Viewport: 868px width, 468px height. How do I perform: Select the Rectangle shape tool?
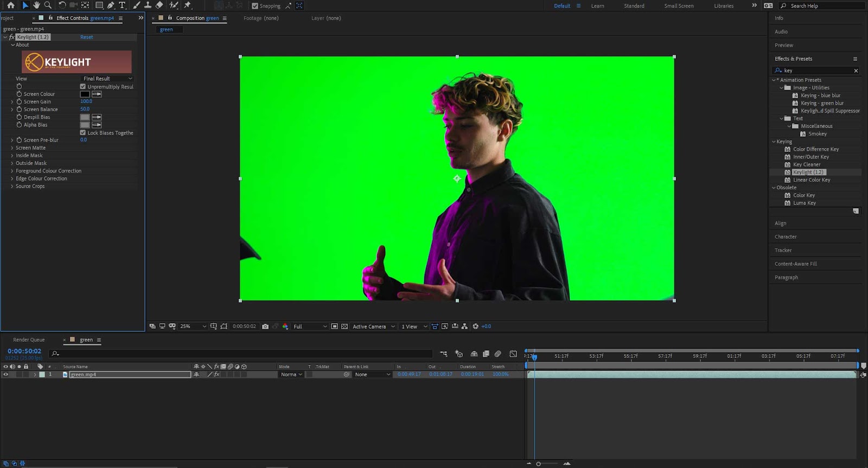(99, 5)
